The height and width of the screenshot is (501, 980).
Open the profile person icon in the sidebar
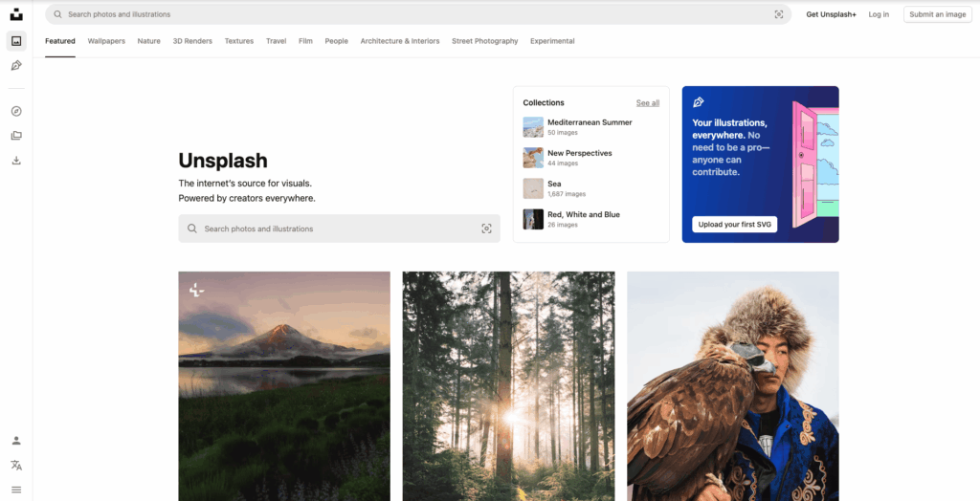[16, 441]
